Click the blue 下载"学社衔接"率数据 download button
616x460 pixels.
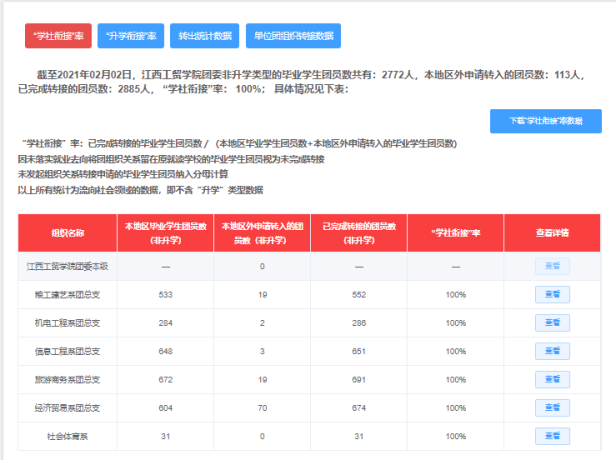[545, 121]
